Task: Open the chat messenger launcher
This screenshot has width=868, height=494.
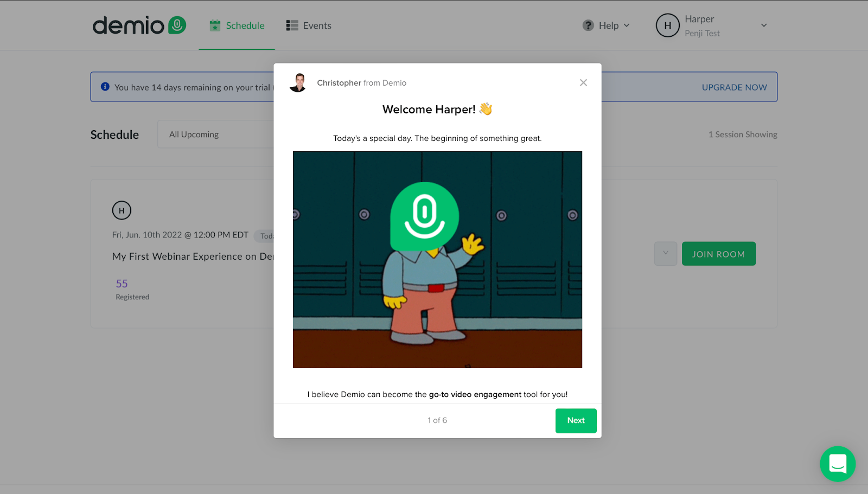Action: [x=838, y=464]
